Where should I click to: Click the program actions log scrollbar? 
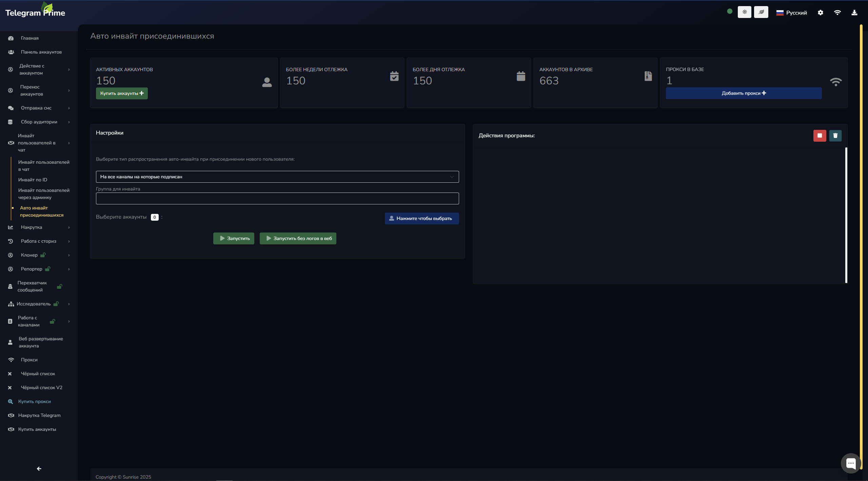[x=846, y=215]
